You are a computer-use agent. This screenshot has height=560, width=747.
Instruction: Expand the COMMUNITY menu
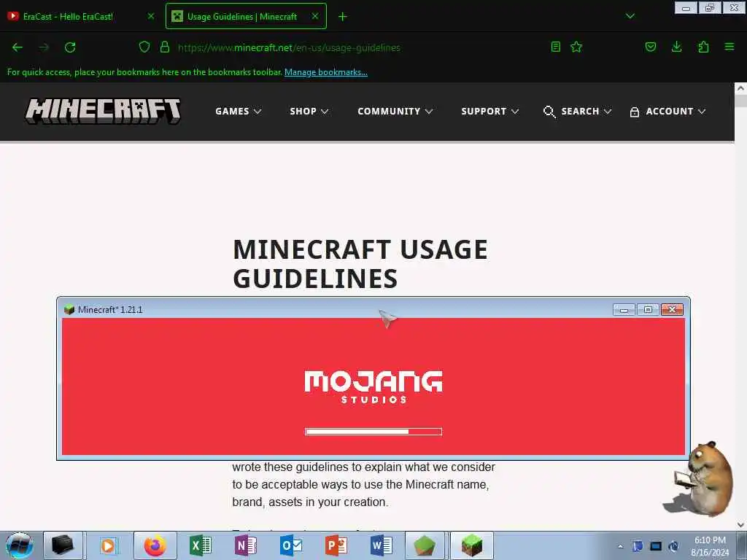(395, 112)
